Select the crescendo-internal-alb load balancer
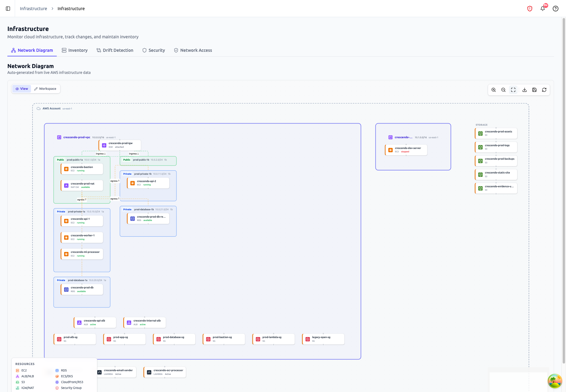 pos(145,323)
